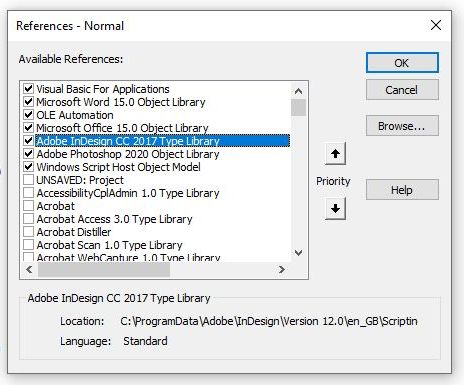Click the horizontal scroll right arrow
The height and width of the screenshot is (385, 464).
[x=282, y=269]
